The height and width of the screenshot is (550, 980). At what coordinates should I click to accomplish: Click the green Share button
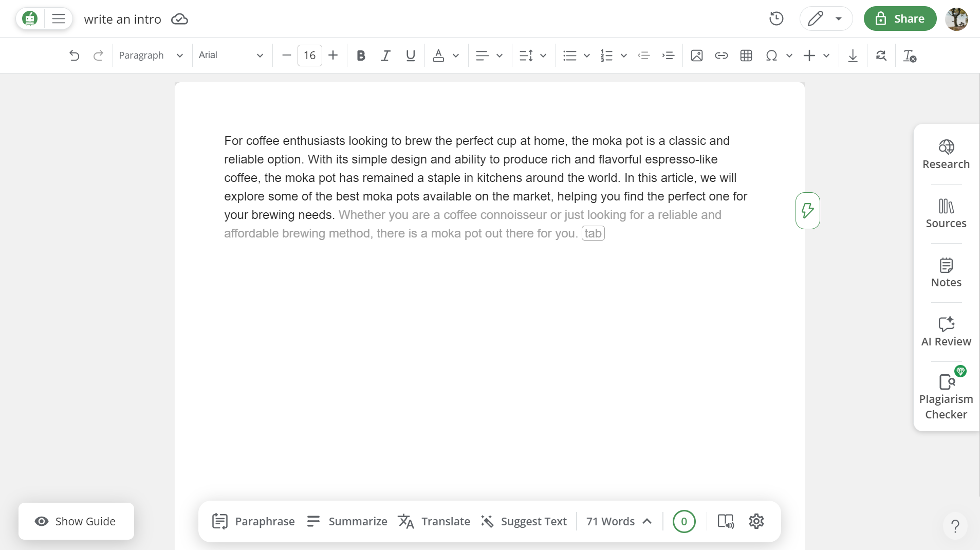click(x=900, y=19)
